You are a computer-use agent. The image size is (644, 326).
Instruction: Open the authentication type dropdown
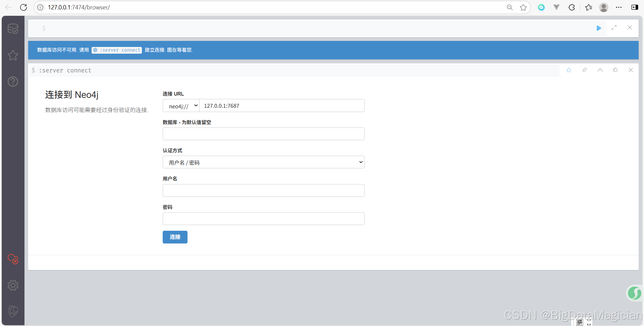tap(264, 162)
